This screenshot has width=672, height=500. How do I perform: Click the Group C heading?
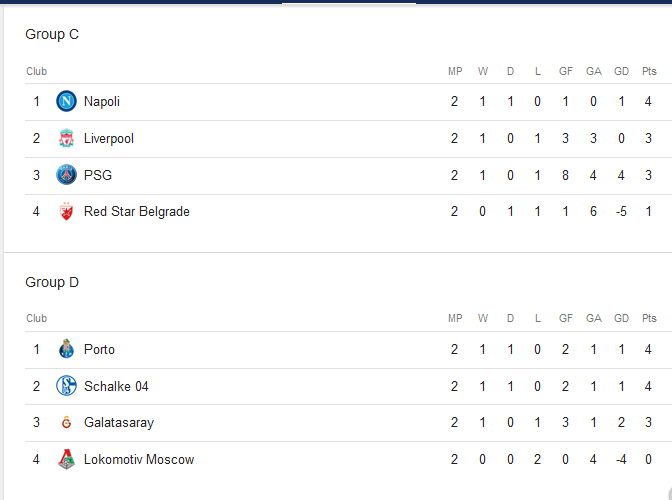tap(52, 34)
